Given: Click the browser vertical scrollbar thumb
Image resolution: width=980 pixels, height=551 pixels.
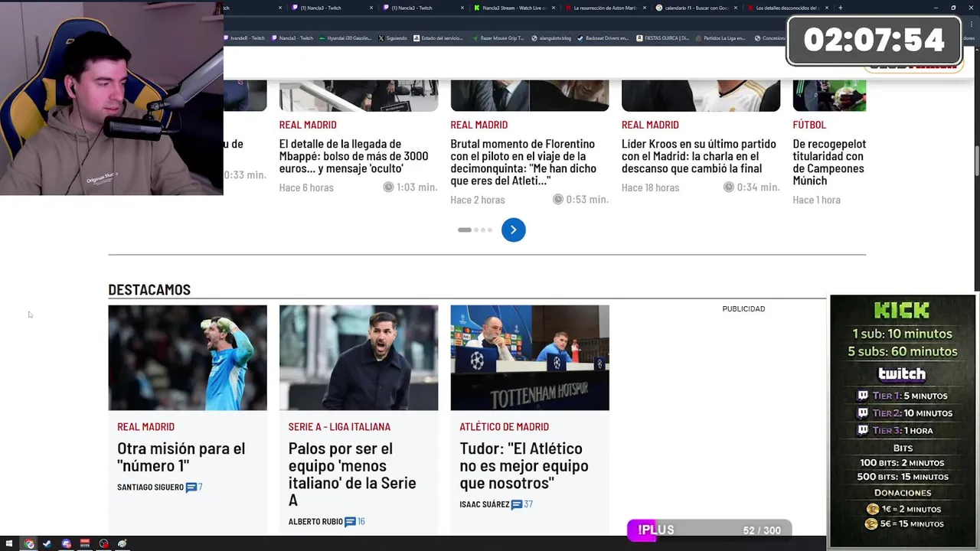Looking at the screenshot, I should coord(976,162).
